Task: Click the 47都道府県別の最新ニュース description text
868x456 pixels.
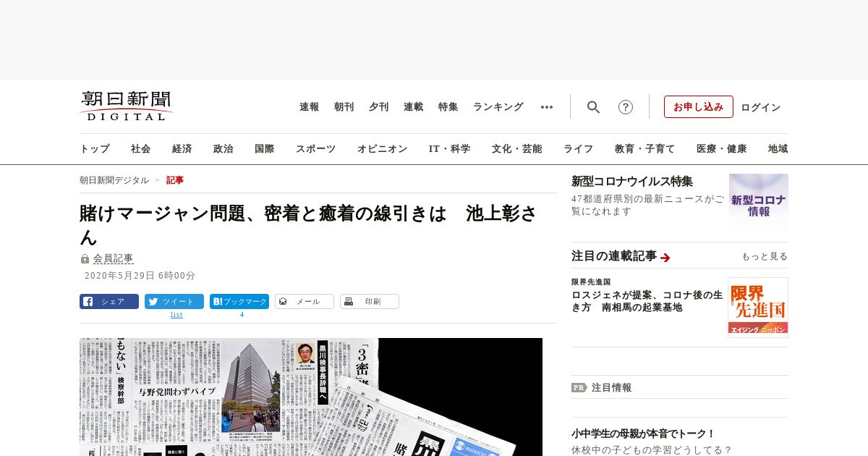Action: (647, 205)
